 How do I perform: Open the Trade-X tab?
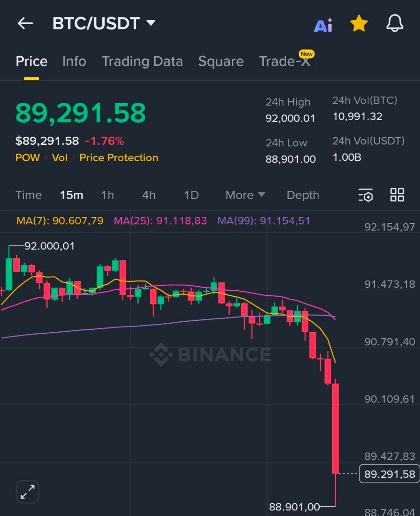(285, 61)
